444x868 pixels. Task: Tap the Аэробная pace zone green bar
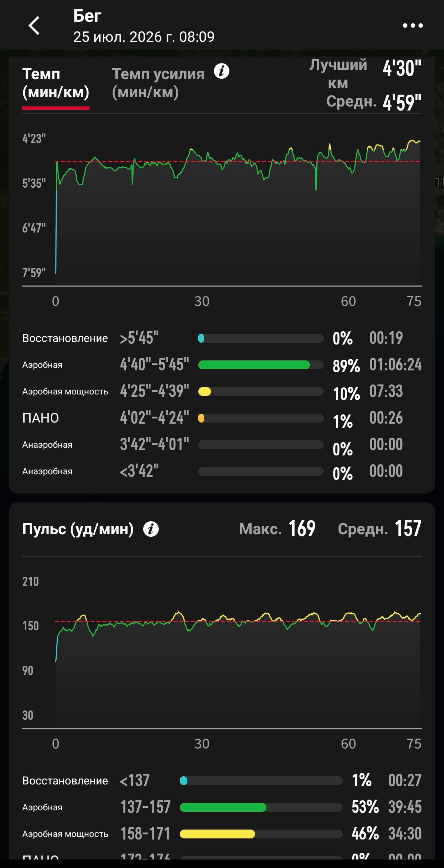coord(261,365)
